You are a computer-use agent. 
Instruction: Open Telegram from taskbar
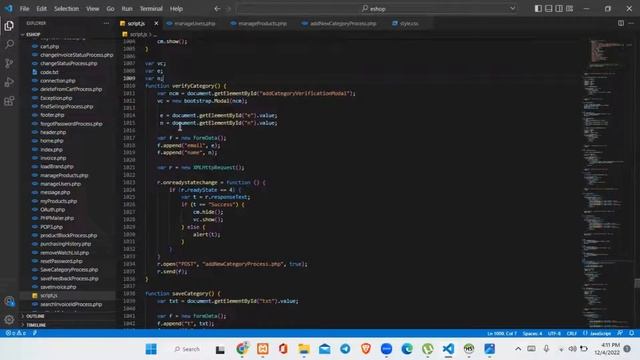click(345, 349)
